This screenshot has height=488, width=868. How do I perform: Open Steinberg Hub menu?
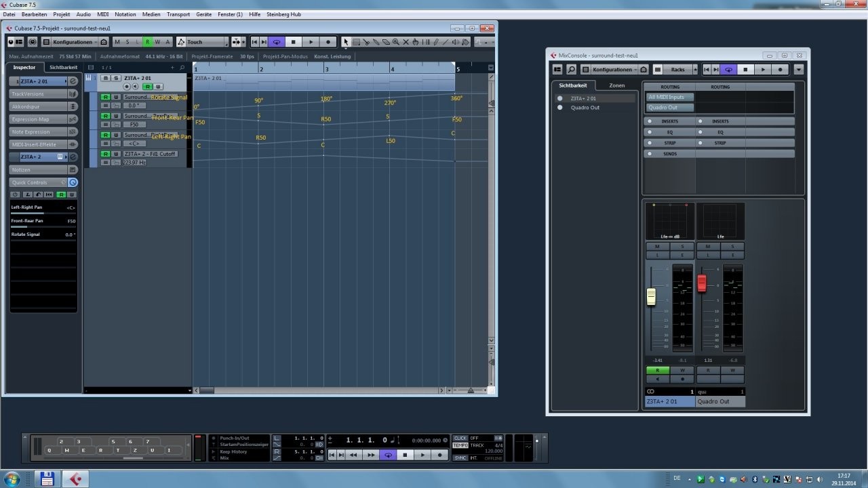point(284,14)
